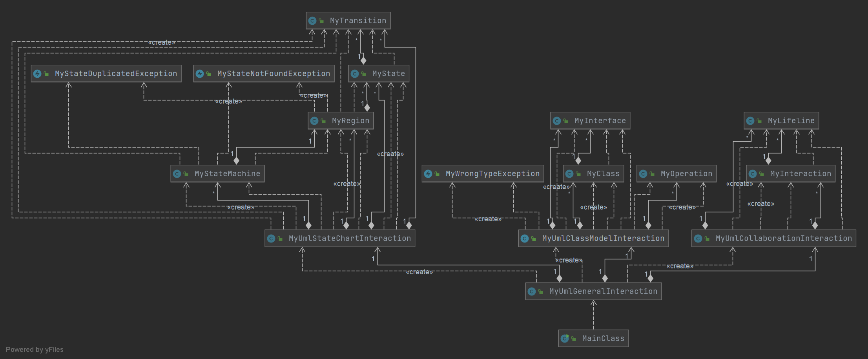Viewport: 868px width, 359px height.
Task: Select the MyUmlCollaborationInteraction node
Action: pos(774,239)
